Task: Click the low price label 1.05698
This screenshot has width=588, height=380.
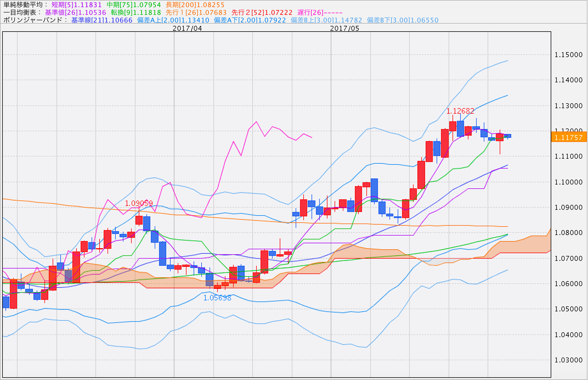Action: click(217, 298)
